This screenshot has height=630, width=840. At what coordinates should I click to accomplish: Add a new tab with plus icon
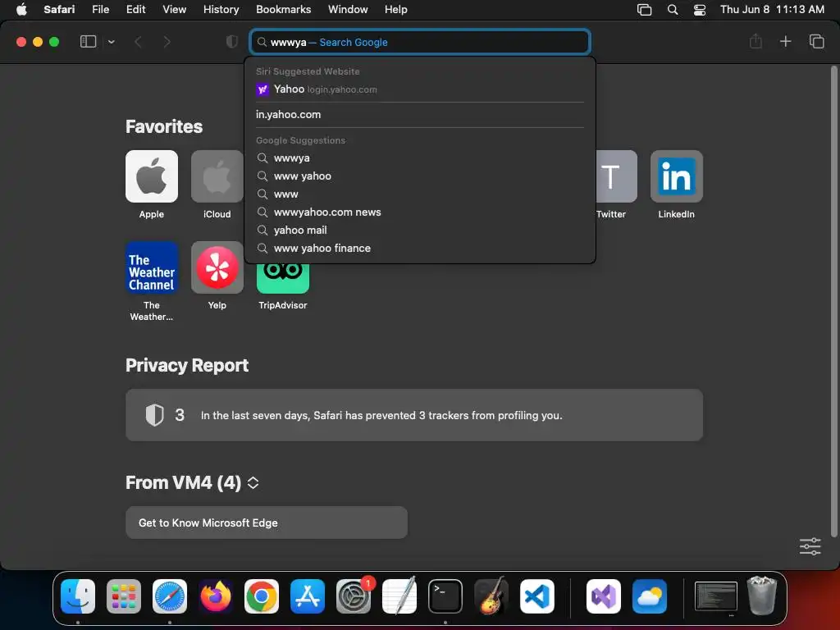(x=785, y=41)
